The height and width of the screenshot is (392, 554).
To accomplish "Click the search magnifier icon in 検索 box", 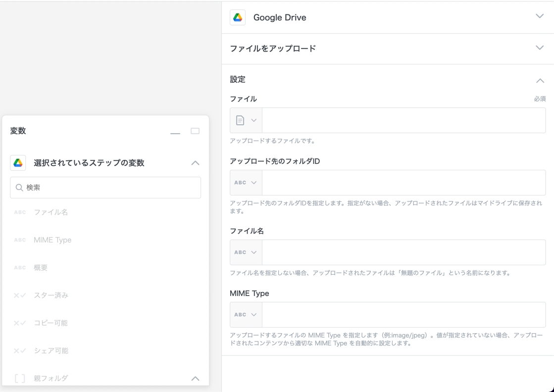I will pyautogui.click(x=19, y=188).
